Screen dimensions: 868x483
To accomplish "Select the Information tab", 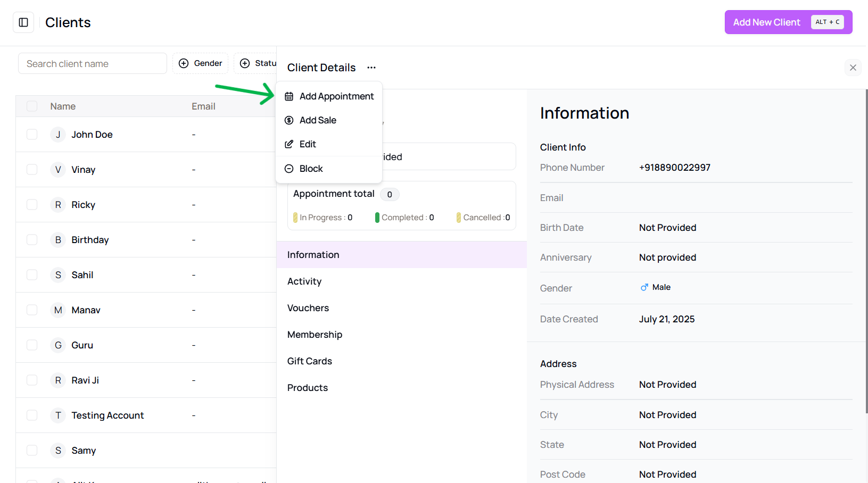I will coord(402,255).
